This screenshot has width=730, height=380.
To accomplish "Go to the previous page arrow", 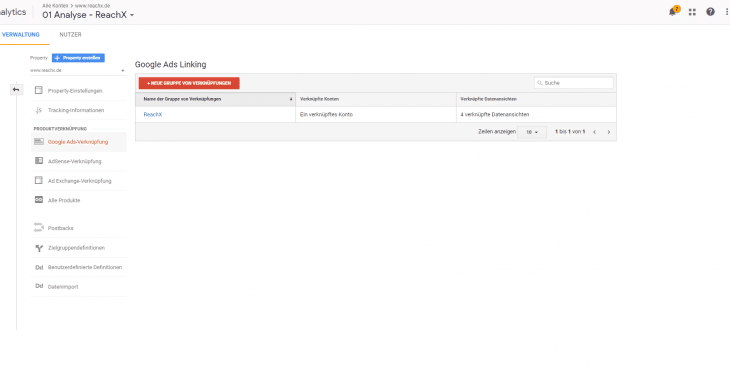I will point(595,132).
